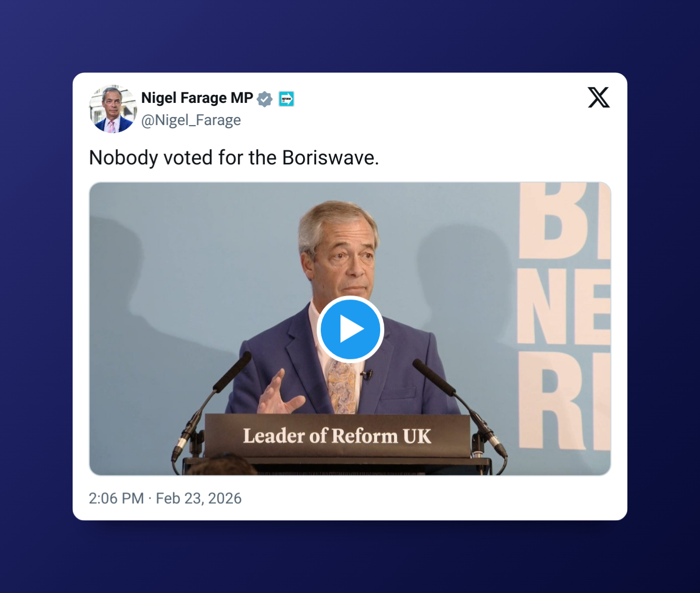Open the @Nigel_Farage handle link
This screenshot has width=700, height=593.
191,120
